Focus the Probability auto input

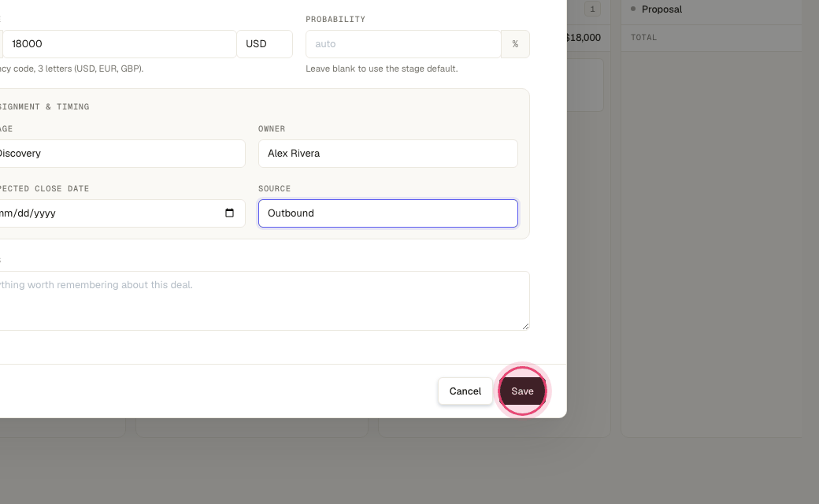(x=403, y=44)
